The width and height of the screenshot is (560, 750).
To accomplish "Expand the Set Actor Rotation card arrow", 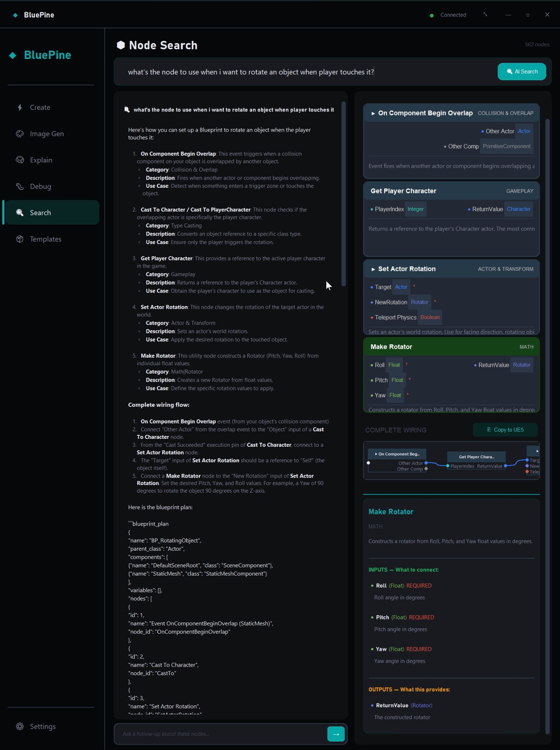I will click(x=373, y=269).
